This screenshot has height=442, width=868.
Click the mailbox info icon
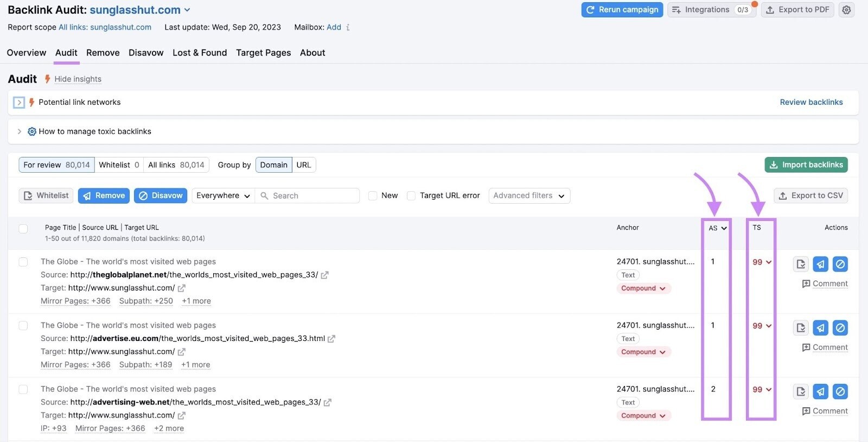(x=348, y=27)
